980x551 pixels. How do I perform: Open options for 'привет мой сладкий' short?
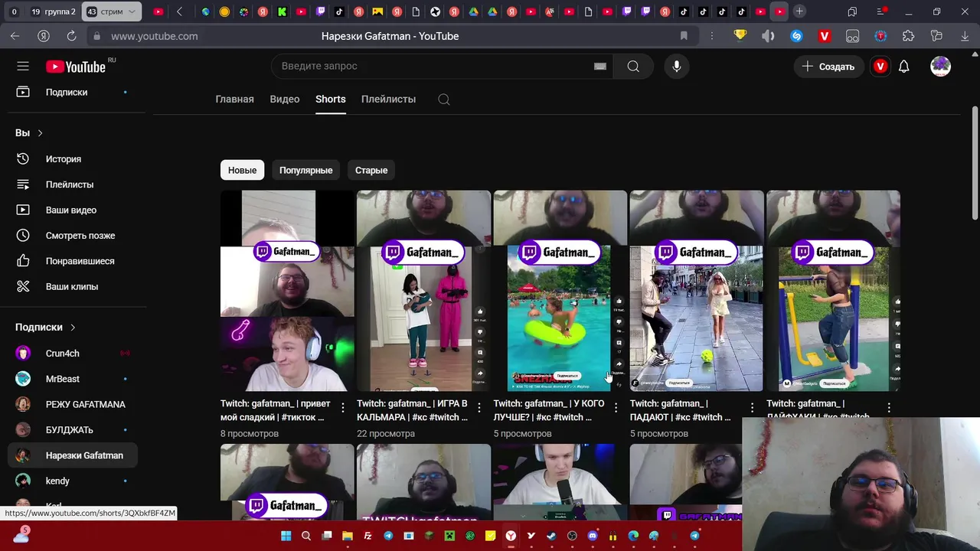click(x=343, y=408)
